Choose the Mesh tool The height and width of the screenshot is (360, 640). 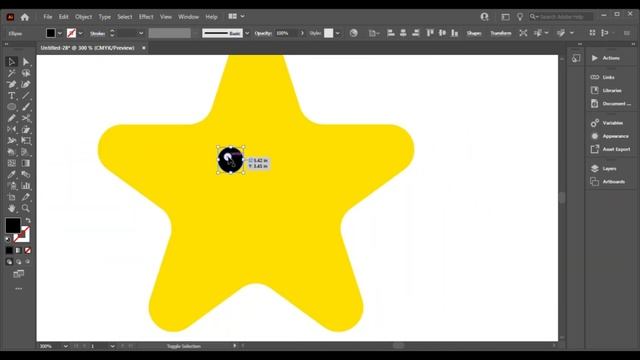(x=11, y=163)
